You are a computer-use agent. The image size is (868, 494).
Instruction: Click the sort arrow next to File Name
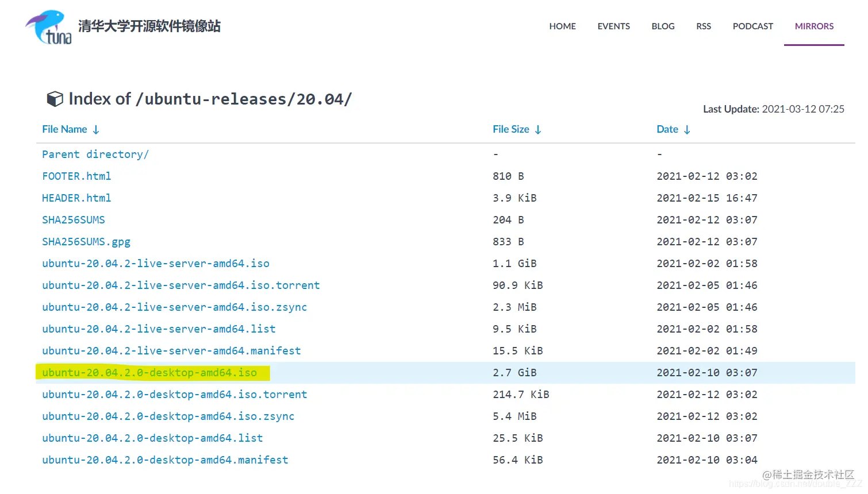click(x=96, y=130)
